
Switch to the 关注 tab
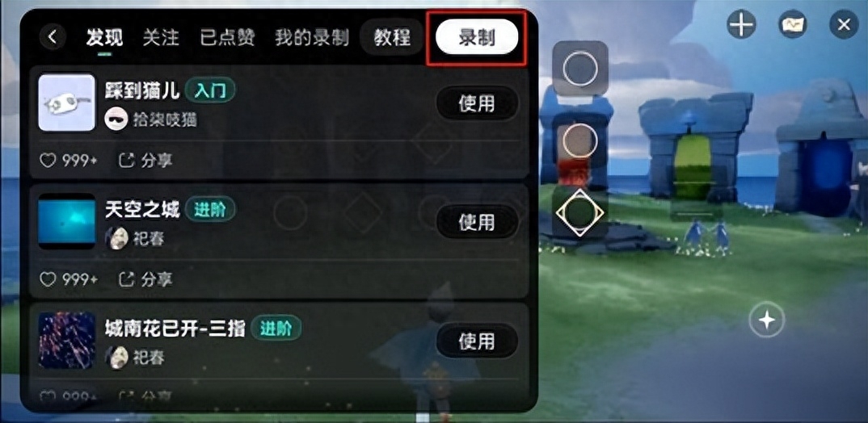161,38
